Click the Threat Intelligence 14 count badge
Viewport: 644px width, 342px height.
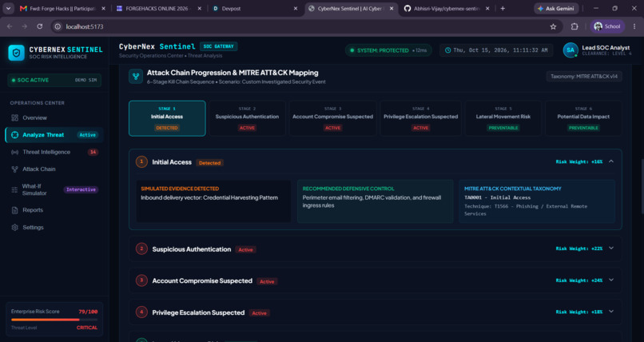click(93, 153)
